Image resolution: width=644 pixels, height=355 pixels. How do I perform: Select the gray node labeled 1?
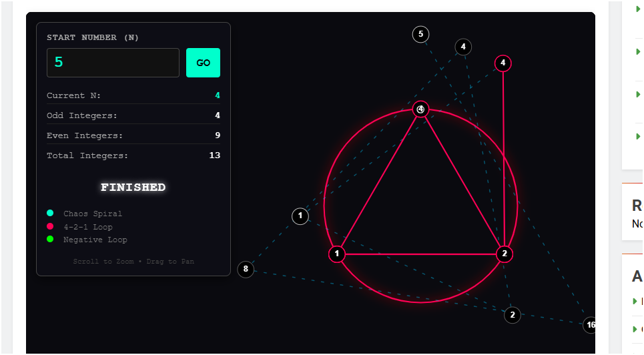300,216
